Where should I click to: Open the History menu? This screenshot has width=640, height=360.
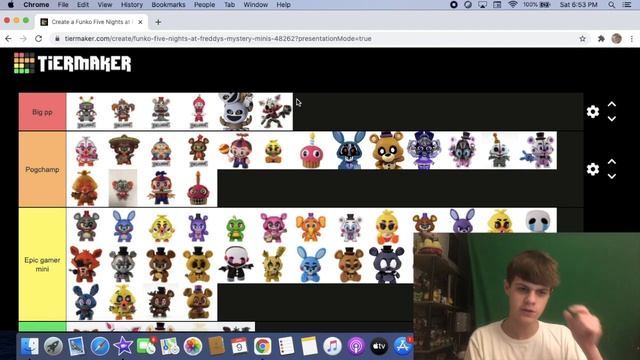tap(132, 4)
